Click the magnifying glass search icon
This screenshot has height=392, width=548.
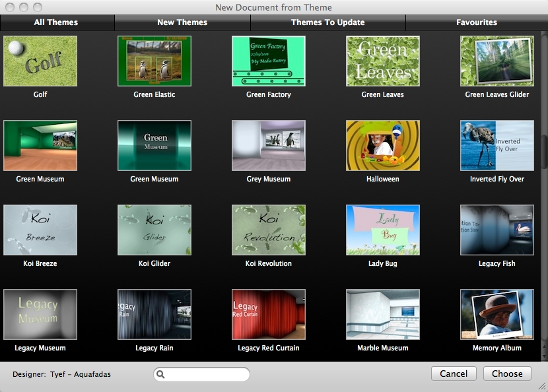click(x=160, y=374)
